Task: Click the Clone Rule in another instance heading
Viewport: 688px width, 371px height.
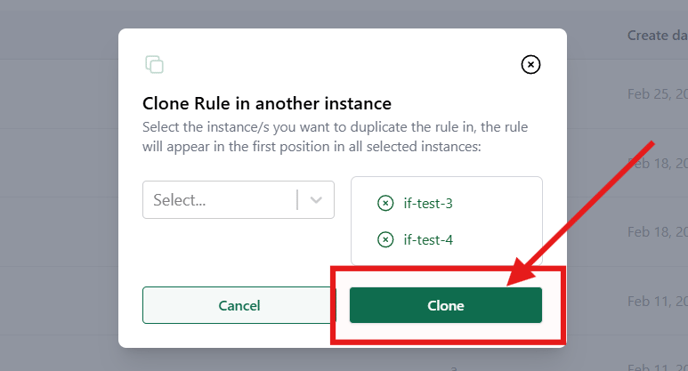Action: [x=267, y=103]
